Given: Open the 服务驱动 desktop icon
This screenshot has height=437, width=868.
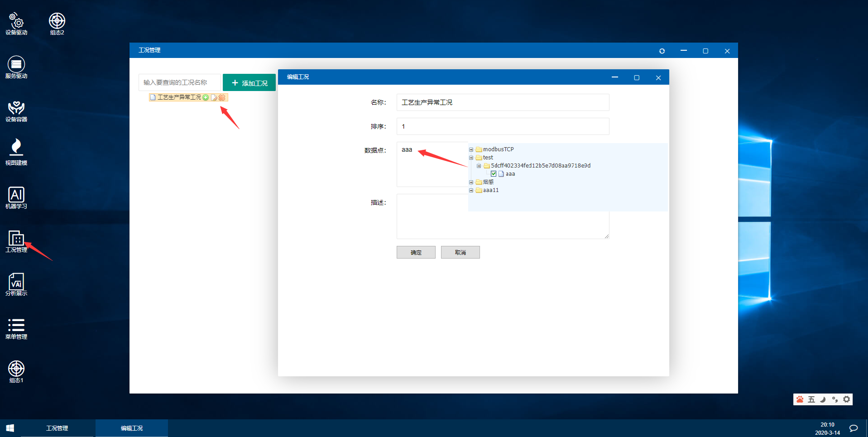Looking at the screenshot, I should point(16,67).
